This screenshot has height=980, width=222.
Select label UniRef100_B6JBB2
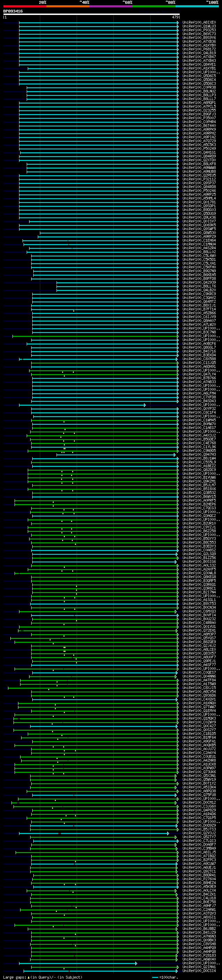[x=199, y=929]
